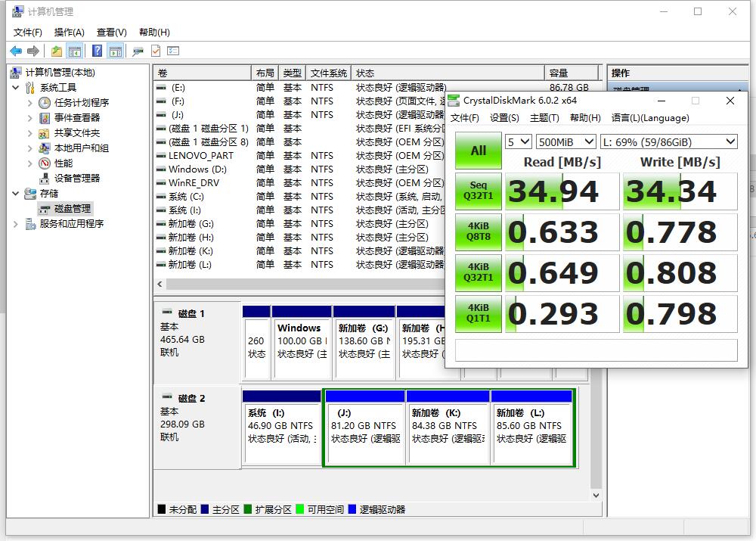
Task: Expand Services and Applications (服务和应用程序)
Action: [15, 223]
